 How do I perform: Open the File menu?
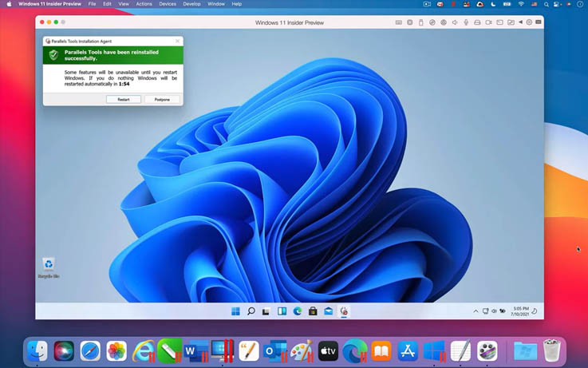(93, 4)
